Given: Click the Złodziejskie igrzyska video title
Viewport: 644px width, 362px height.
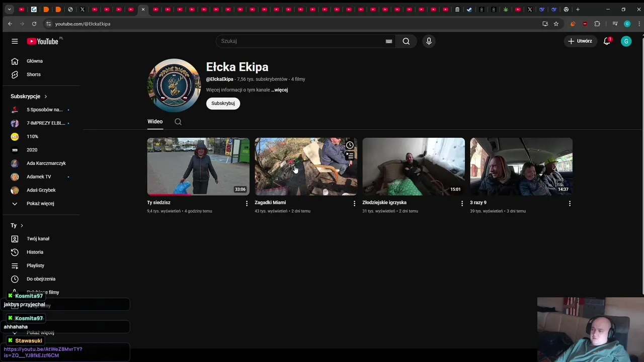Looking at the screenshot, I should click(384, 203).
